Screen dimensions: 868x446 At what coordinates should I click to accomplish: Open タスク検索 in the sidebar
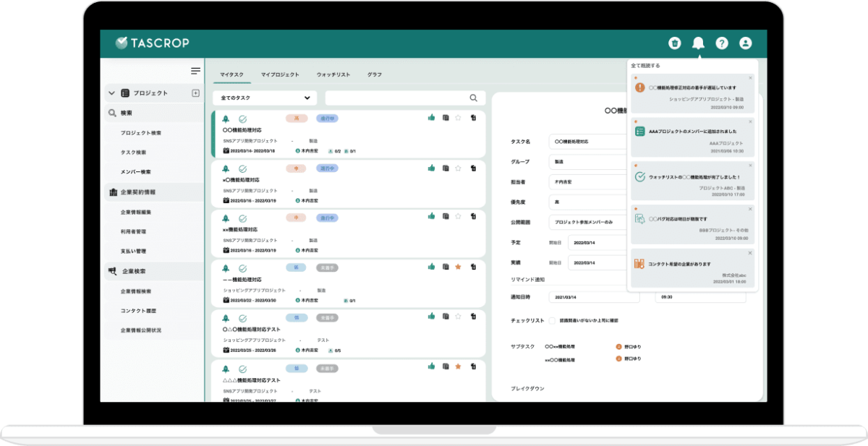pos(133,153)
